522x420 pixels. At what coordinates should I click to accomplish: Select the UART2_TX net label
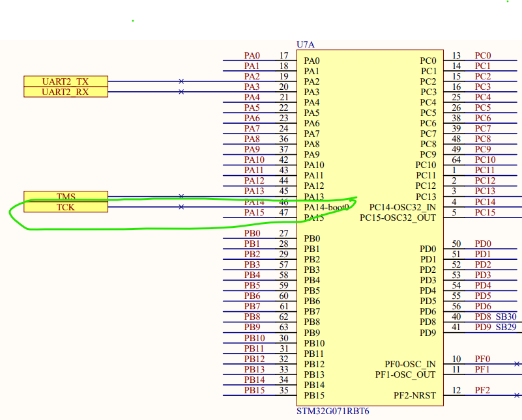(65, 80)
